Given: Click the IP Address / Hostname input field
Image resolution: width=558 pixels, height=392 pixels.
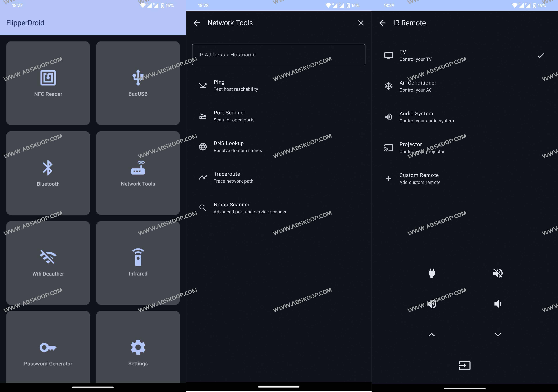Looking at the screenshot, I should coord(278,54).
